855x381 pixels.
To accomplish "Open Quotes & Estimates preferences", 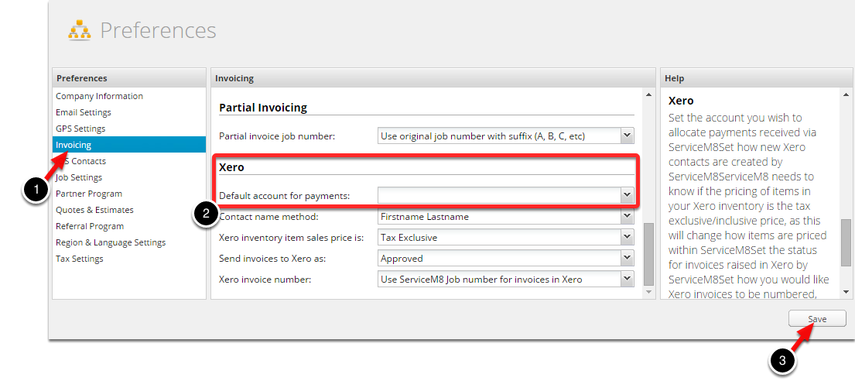I will 94,210.
